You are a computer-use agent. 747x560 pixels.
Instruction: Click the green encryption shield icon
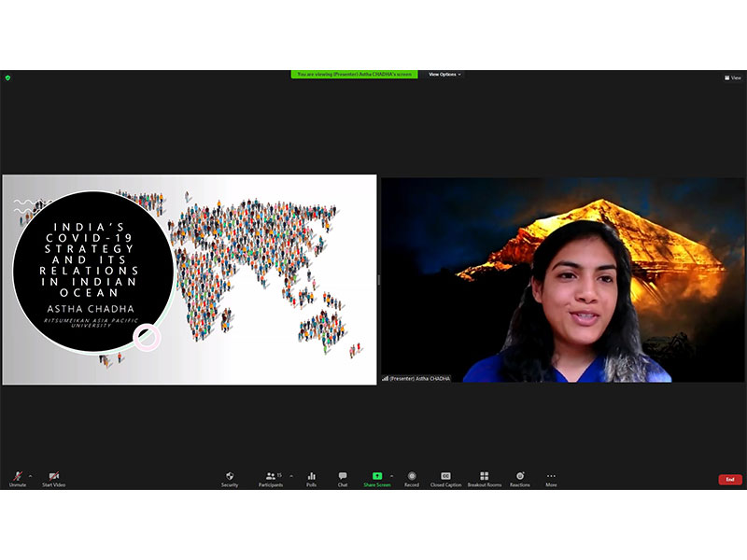point(7,77)
